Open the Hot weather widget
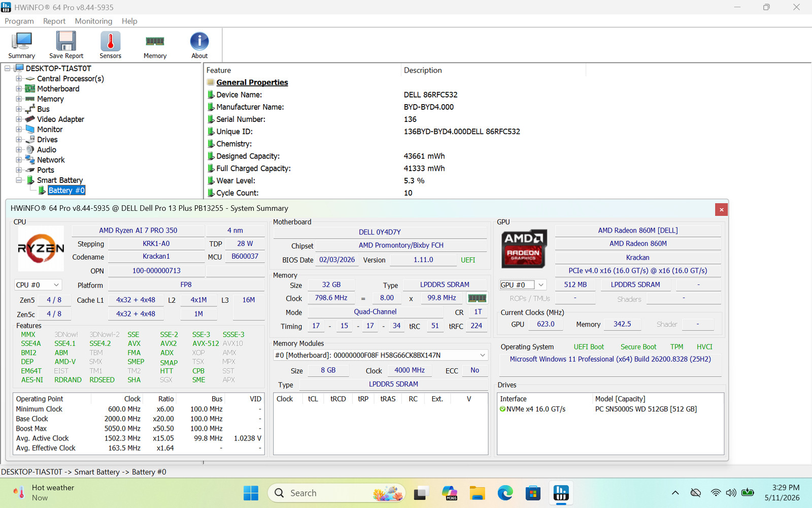 (45, 493)
